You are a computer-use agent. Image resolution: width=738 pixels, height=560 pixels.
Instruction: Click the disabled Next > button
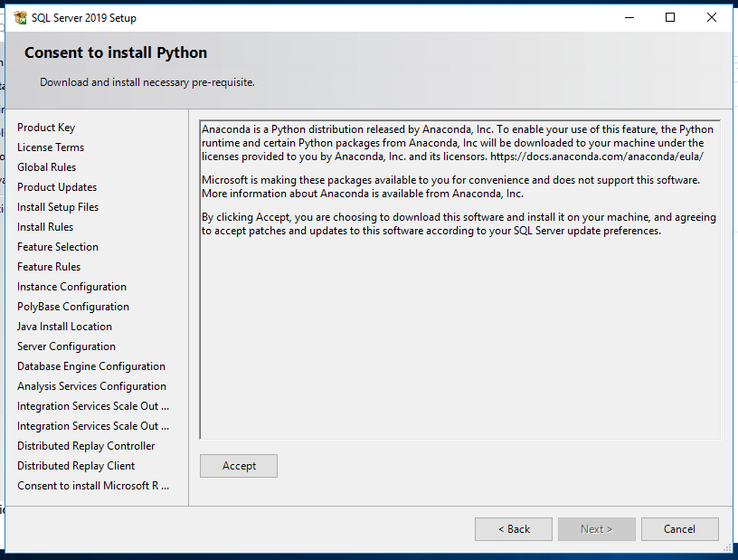pos(596,529)
